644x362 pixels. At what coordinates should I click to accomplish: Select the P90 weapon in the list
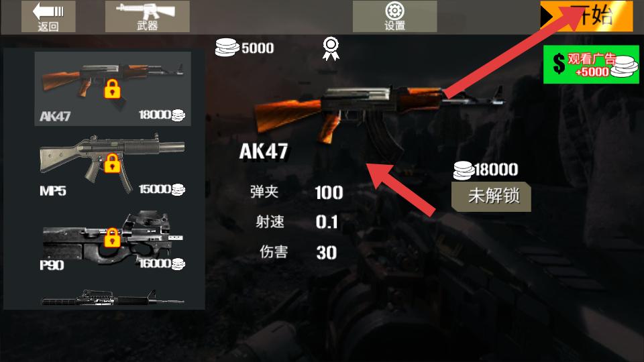113,241
